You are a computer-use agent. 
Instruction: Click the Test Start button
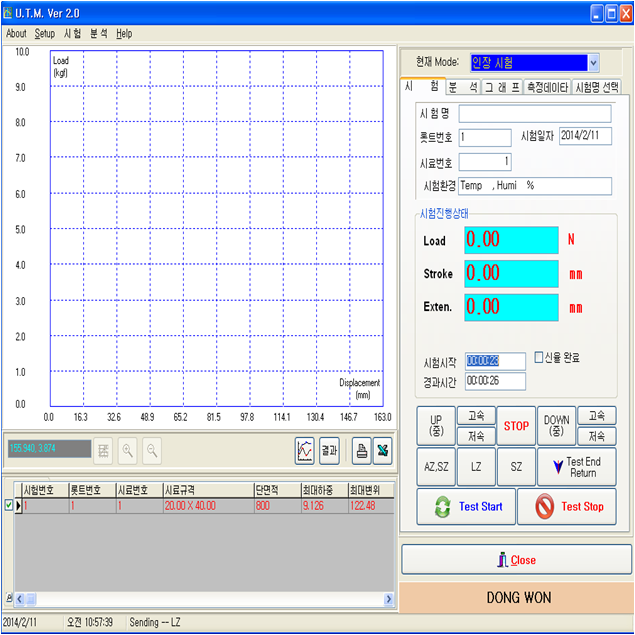(466, 506)
